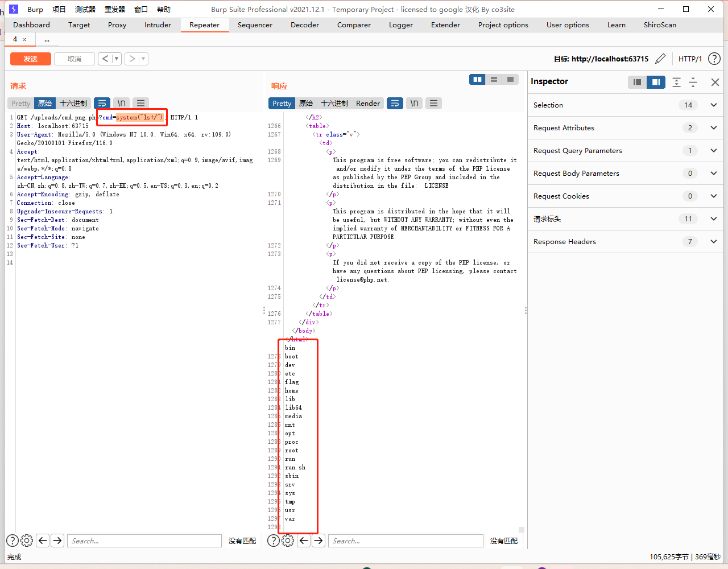Image resolution: width=728 pixels, height=569 pixels.
Task: Open the Project options tab
Action: pyautogui.click(x=503, y=24)
